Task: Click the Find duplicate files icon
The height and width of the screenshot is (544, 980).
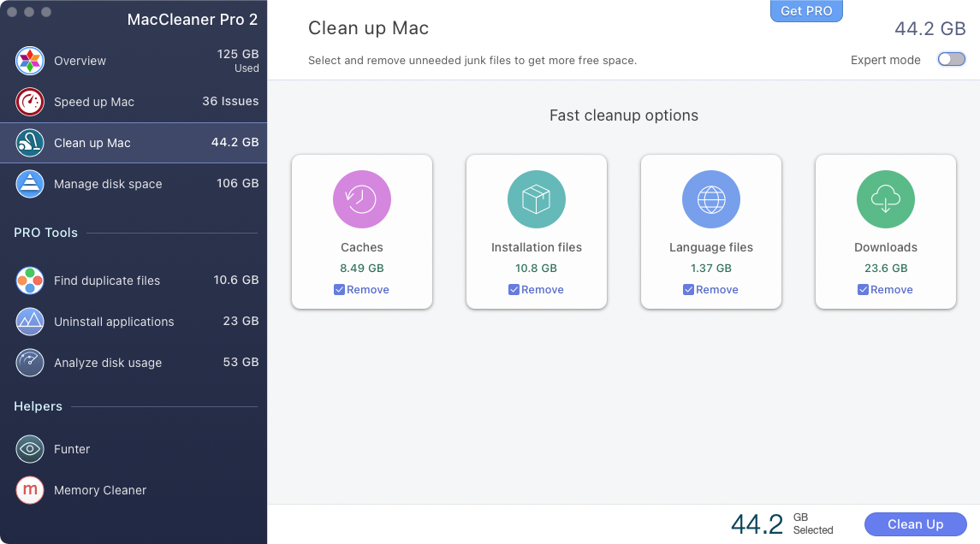Action: (30, 281)
